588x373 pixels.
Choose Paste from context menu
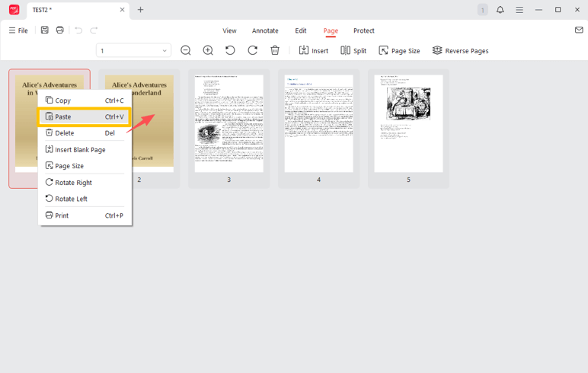click(85, 117)
